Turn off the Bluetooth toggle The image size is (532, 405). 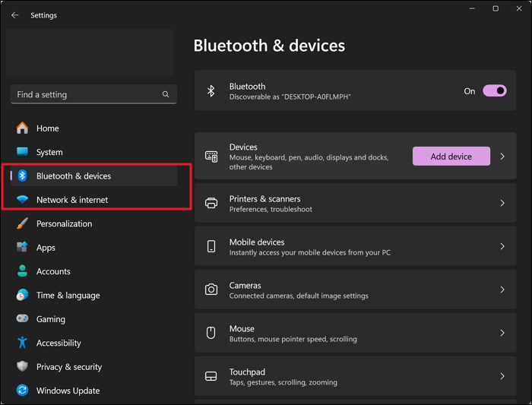pos(495,91)
